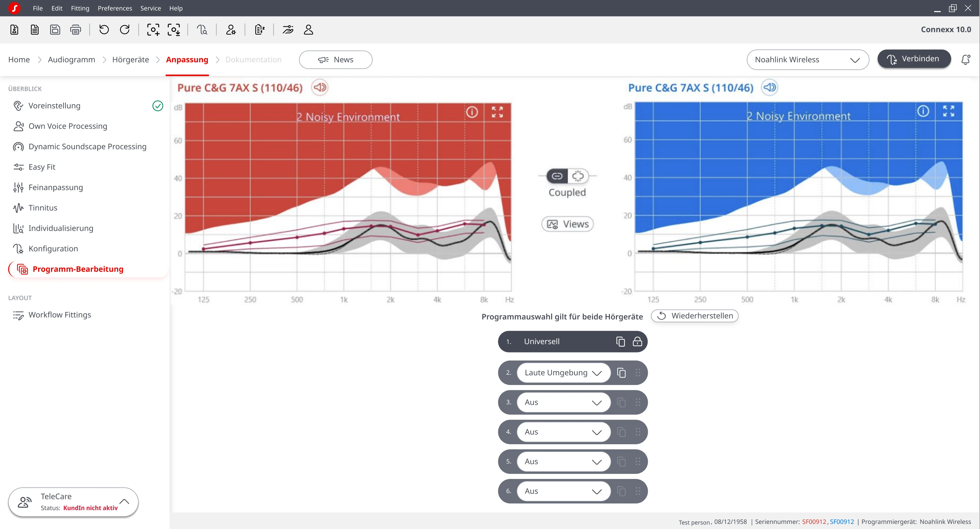Expand the left red graph to fullscreen
This screenshot has height=529, width=980.
tap(497, 112)
